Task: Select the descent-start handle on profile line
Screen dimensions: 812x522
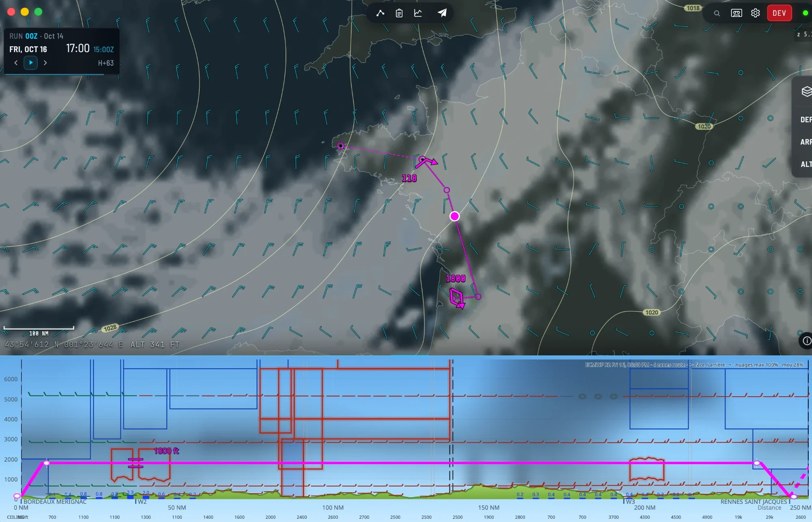Action: pyautogui.click(x=757, y=463)
